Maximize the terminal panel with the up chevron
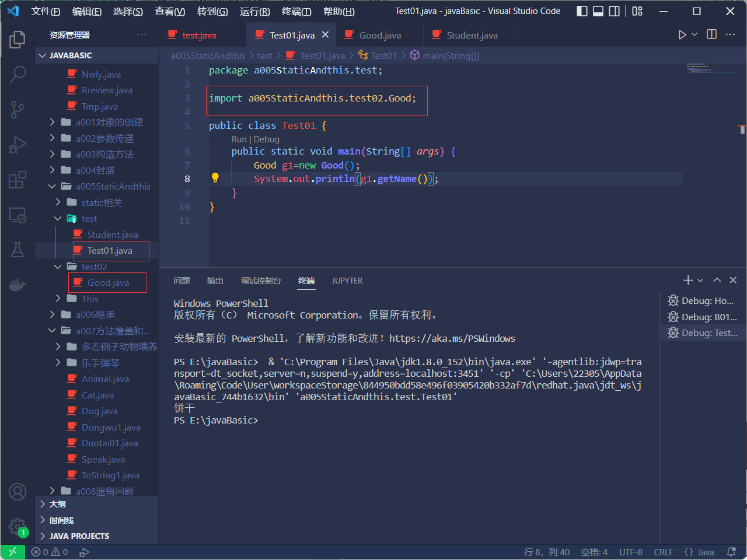The image size is (747, 560). point(717,281)
